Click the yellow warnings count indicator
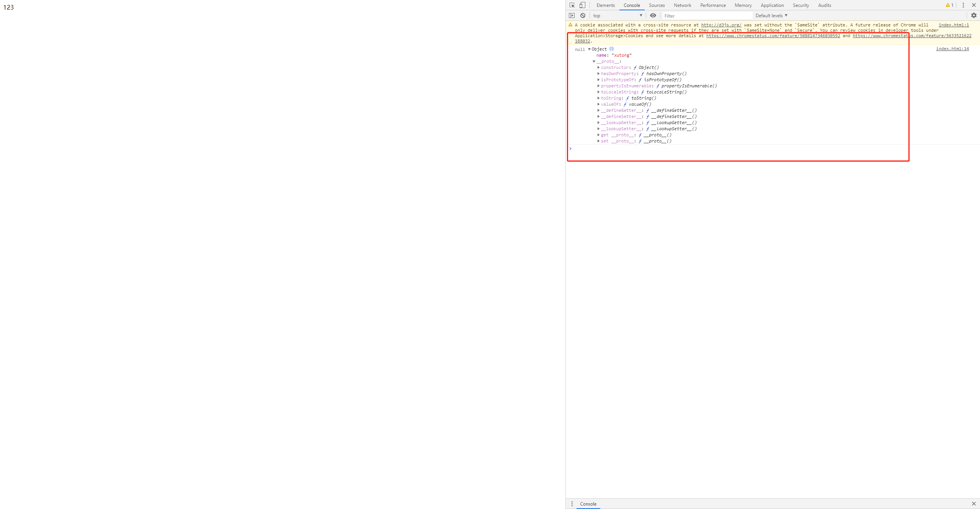 tap(949, 5)
